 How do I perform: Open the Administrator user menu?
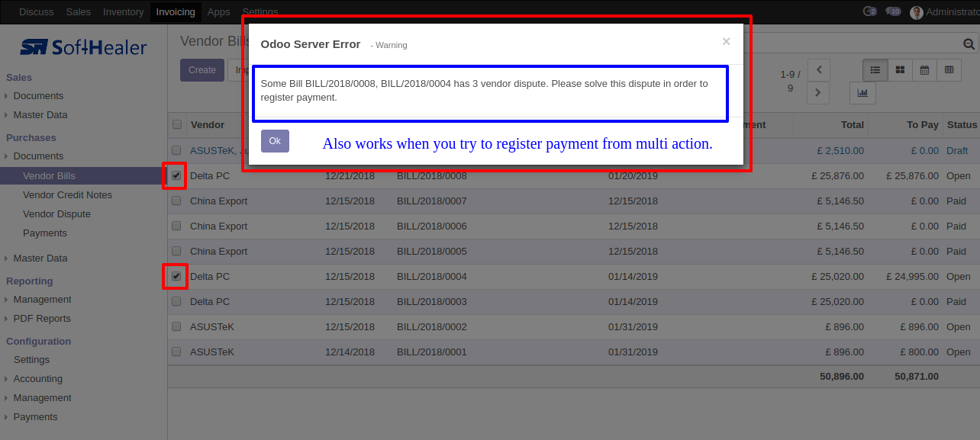click(945, 11)
